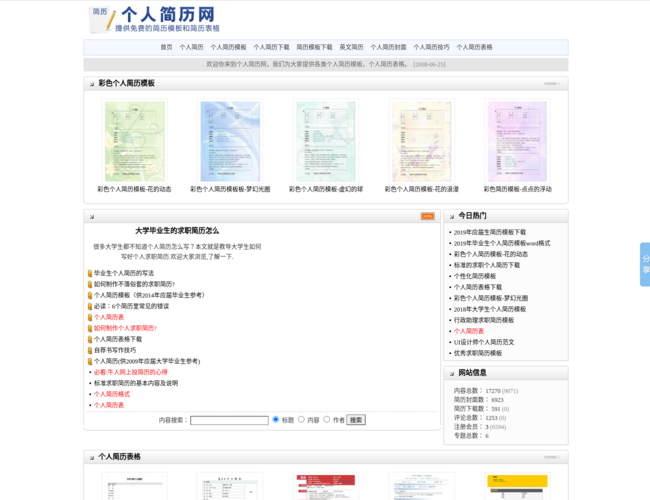Open the red resume table thumbnail
The height and width of the screenshot is (500, 650).
[x=326, y=486]
